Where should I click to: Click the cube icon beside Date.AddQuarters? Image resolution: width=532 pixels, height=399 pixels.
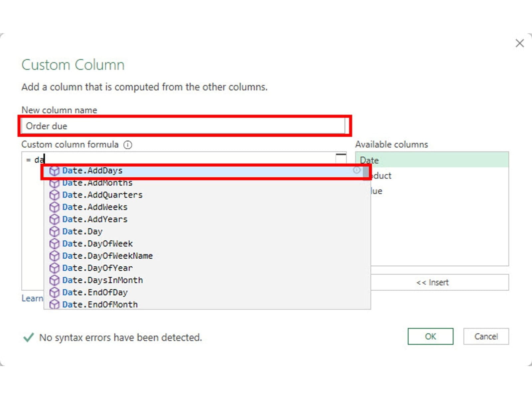54,195
